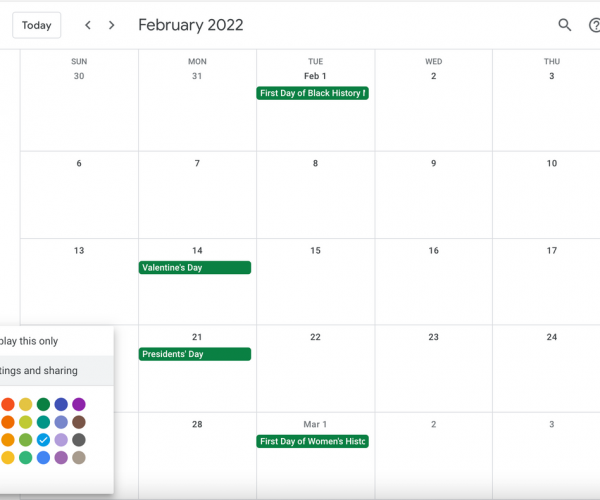Viewport: 600px width, 500px height.
Task: Click the 'WED' column header
Action: pos(434,61)
